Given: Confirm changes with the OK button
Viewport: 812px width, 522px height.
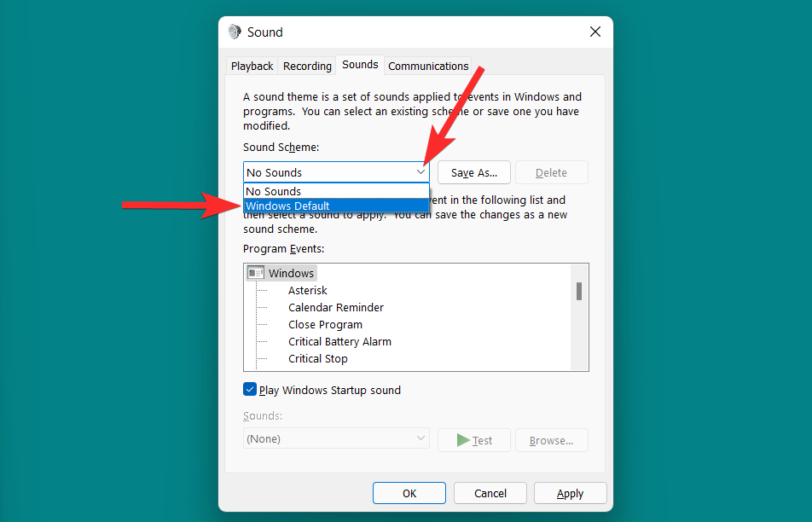Looking at the screenshot, I should coord(409,493).
